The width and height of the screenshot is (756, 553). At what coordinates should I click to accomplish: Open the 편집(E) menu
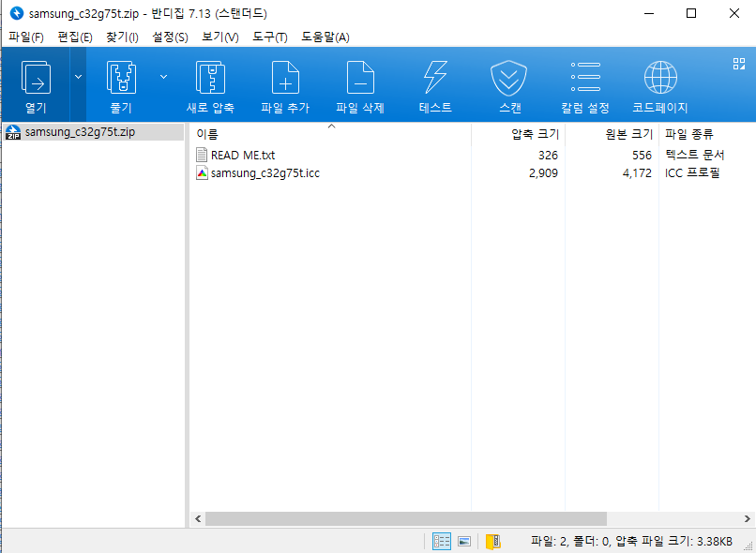point(75,37)
